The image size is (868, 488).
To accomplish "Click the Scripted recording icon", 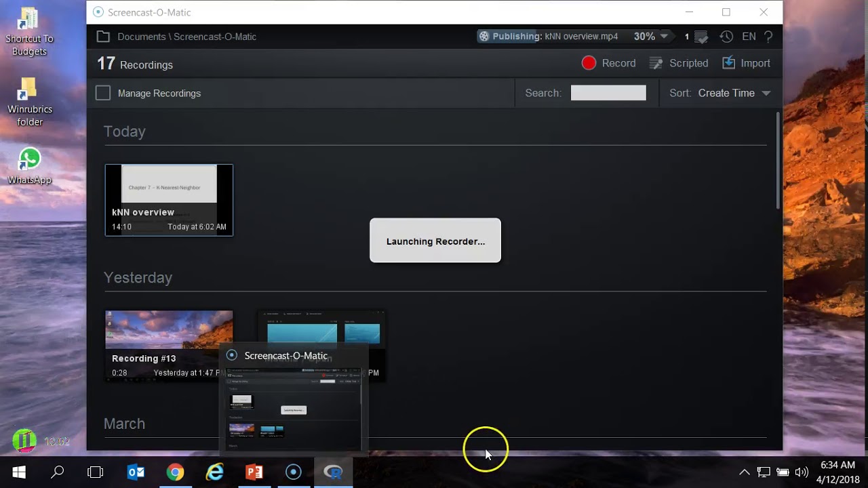I will (656, 63).
